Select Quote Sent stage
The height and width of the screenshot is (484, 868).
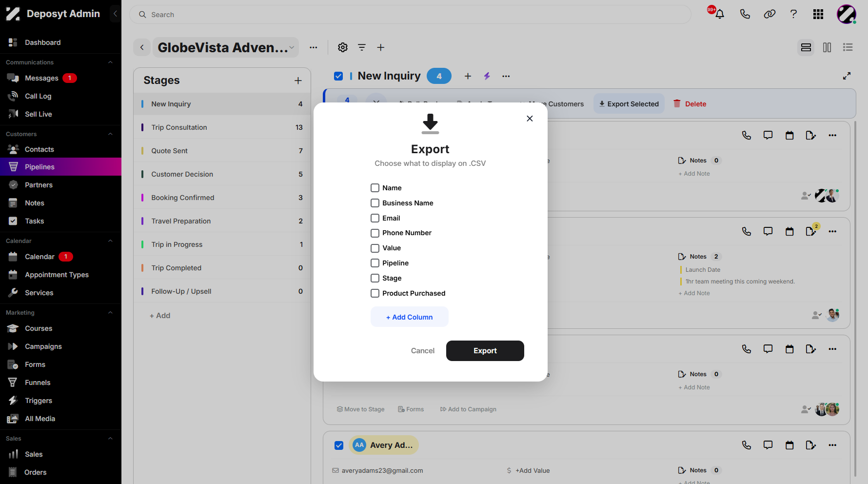[x=222, y=151]
